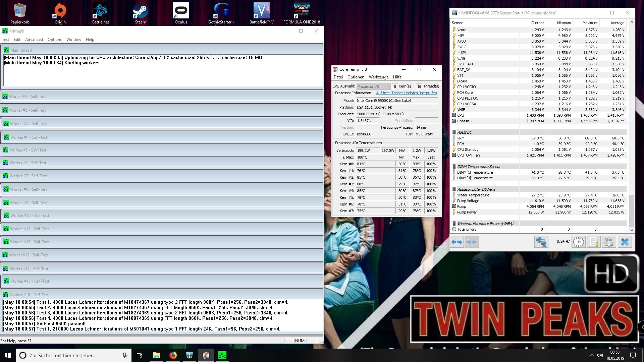The image size is (644, 362).
Task: Open HWiNFO sensor settings gear icon
Action: tap(609, 242)
